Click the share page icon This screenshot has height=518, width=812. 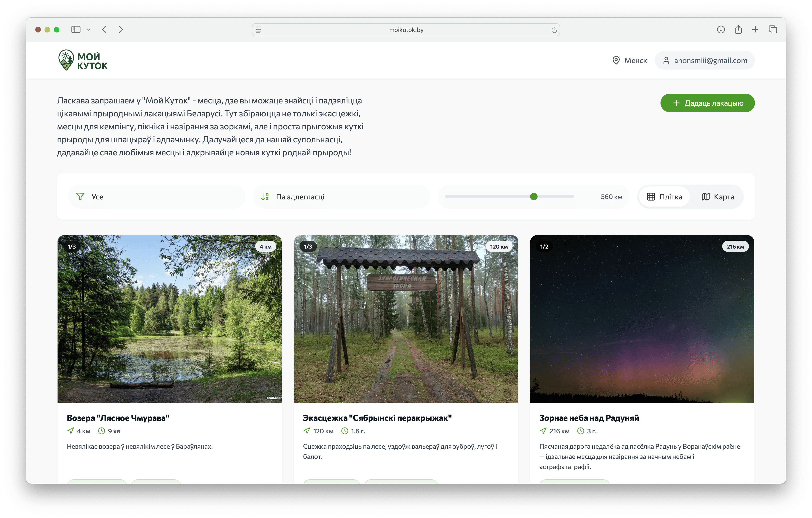coord(738,30)
